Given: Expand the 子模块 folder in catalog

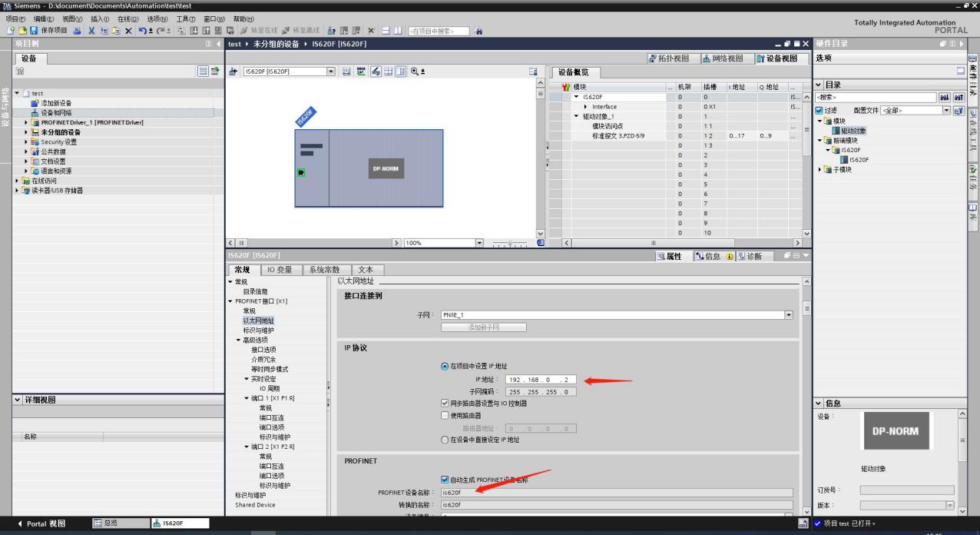Looking at the screenshot, I should [819, 170].
